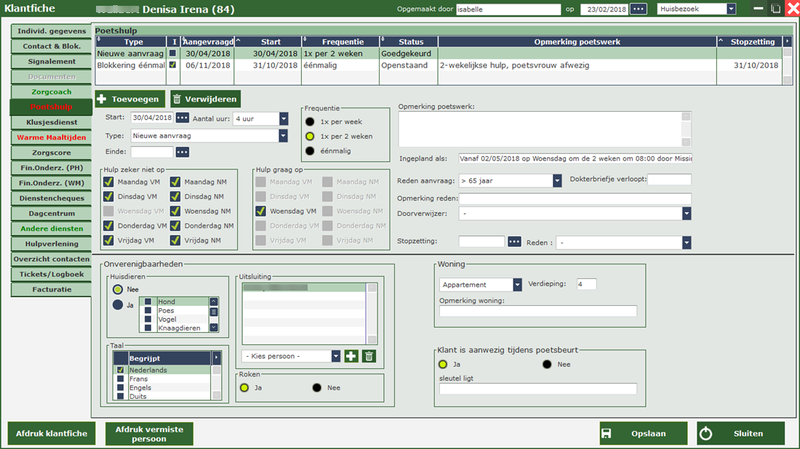Click the Opmerking poetswerk scrollbar
Screen dimensions: 800x449
(685, 127)
